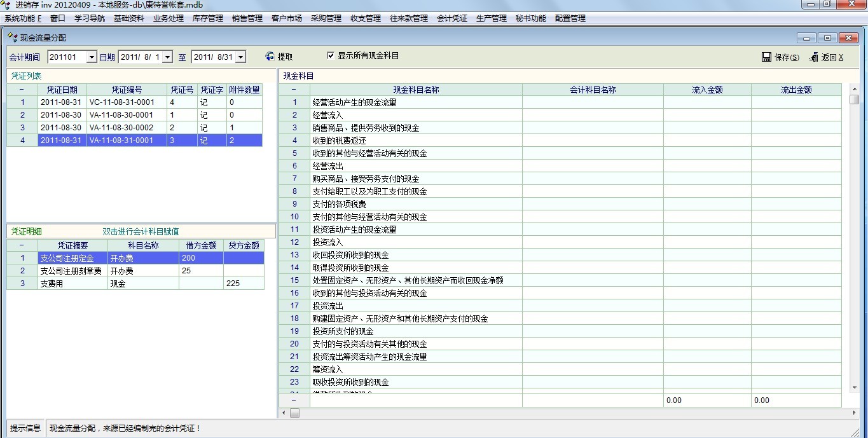Open the start date picker dropdown

pos(168,57)
